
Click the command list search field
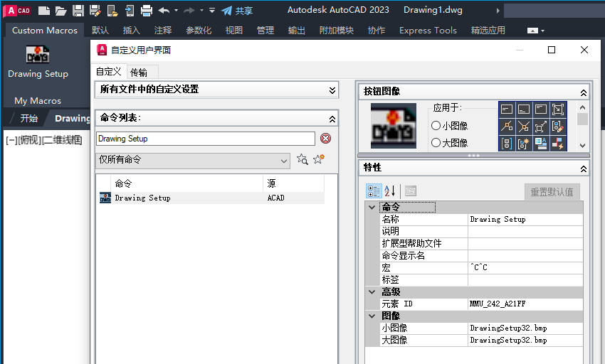coord(206,139)
